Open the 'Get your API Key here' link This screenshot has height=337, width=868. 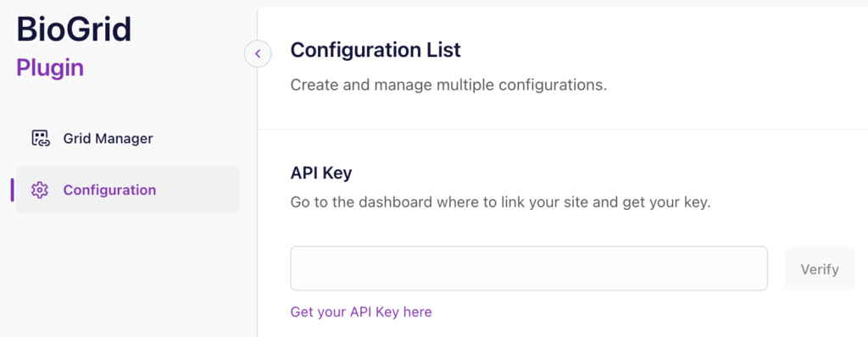pyautogui.click(x=361, y=312)
